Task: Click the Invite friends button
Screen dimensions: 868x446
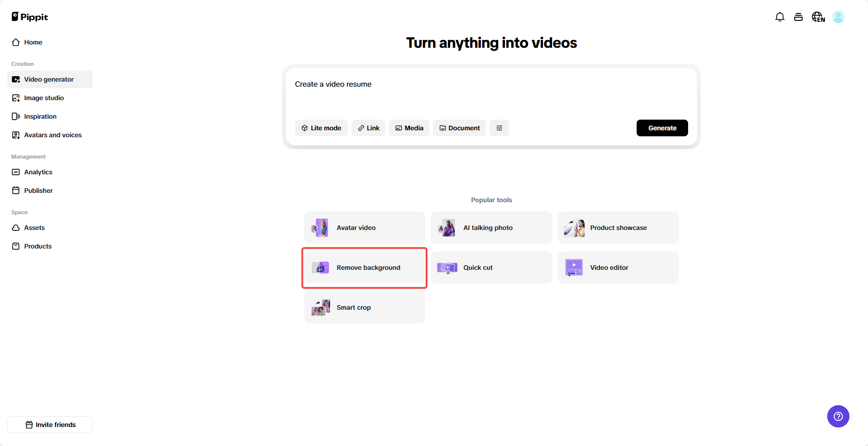Action: tap(50, 425)
